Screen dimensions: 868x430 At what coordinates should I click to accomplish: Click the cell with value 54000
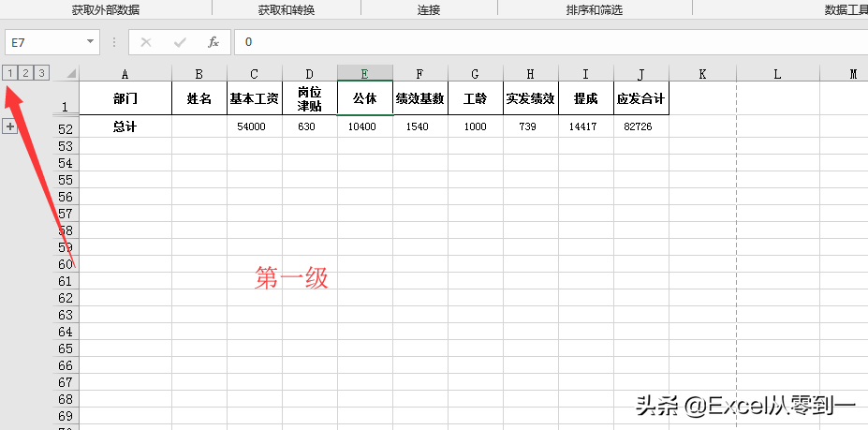255,126
